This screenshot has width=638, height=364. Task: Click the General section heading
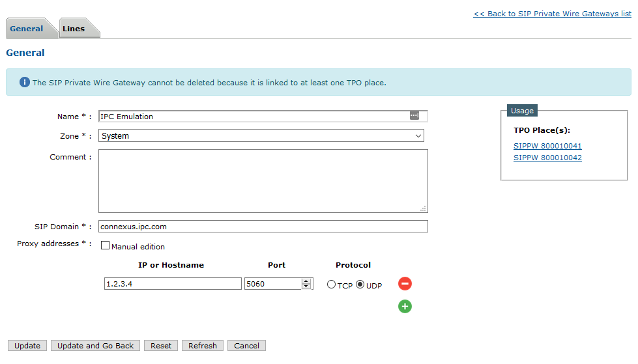[x=25, y=53]
